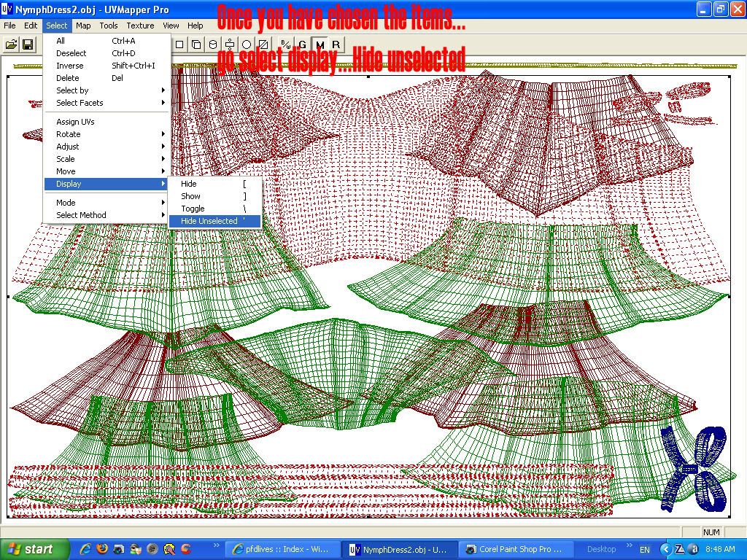Screen dimensions: 747x560
Task: Switch to Corel Paint Shop Pro taskbar button
Action: pyautogui.click(x=514, y=549)
